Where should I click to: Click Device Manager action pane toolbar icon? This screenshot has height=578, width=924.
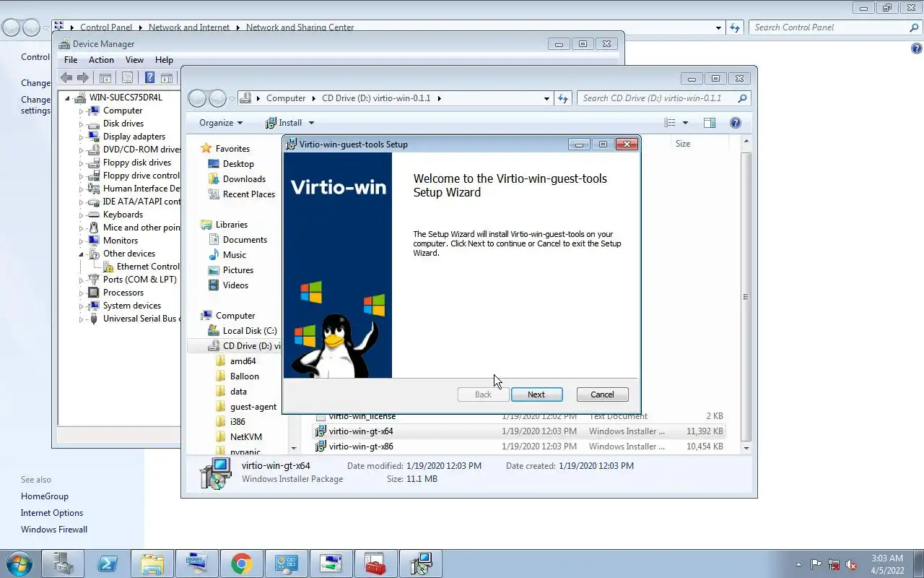167,78
